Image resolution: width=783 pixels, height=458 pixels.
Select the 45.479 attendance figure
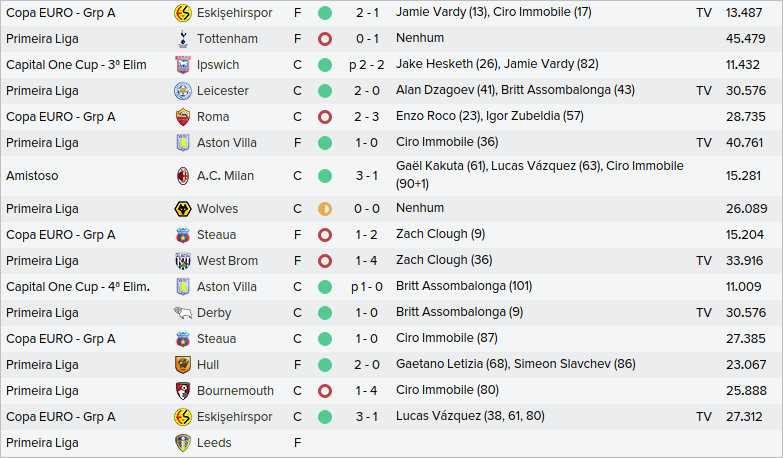tap(745, 39)
